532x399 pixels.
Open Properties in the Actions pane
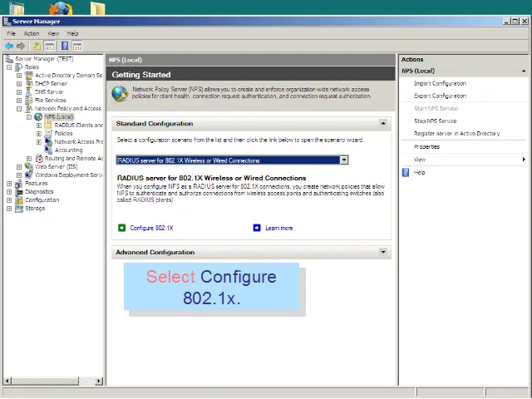click(x=426, y=147)
